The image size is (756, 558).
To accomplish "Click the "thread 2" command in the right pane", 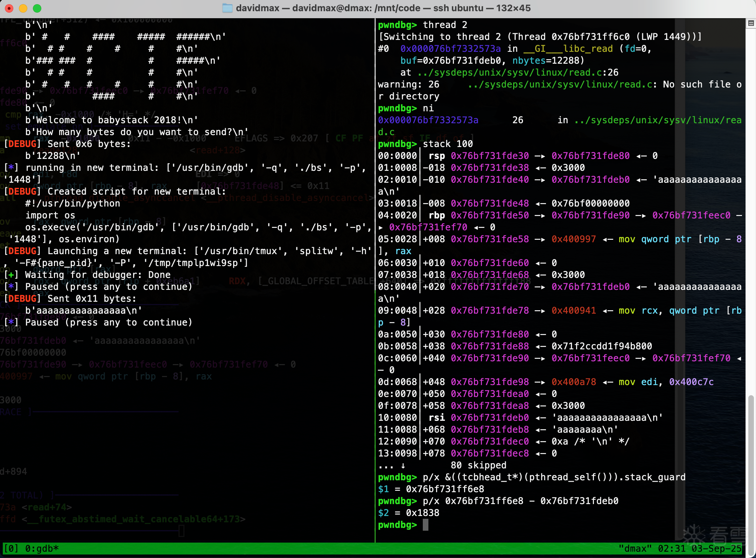I will (x=445, y=25).
